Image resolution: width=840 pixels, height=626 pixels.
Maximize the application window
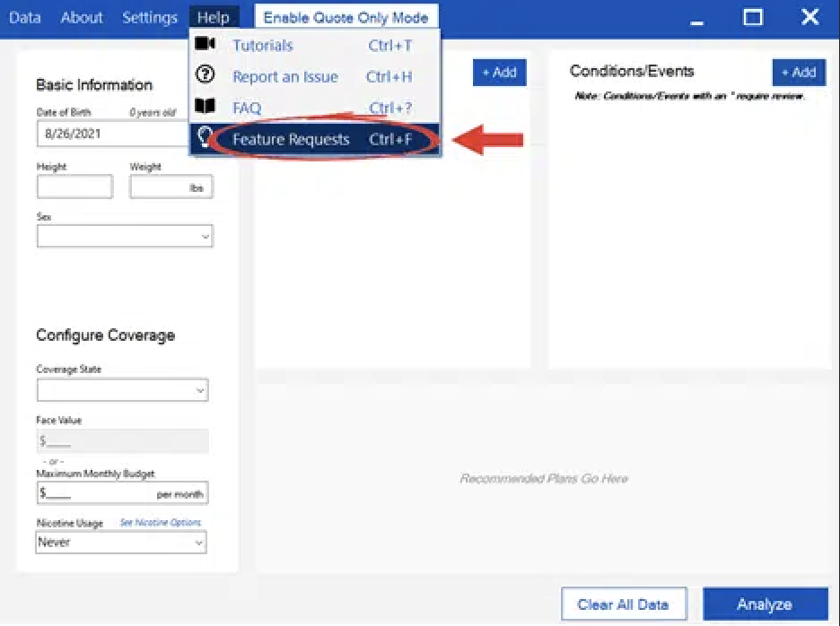[x=753, y=17]
